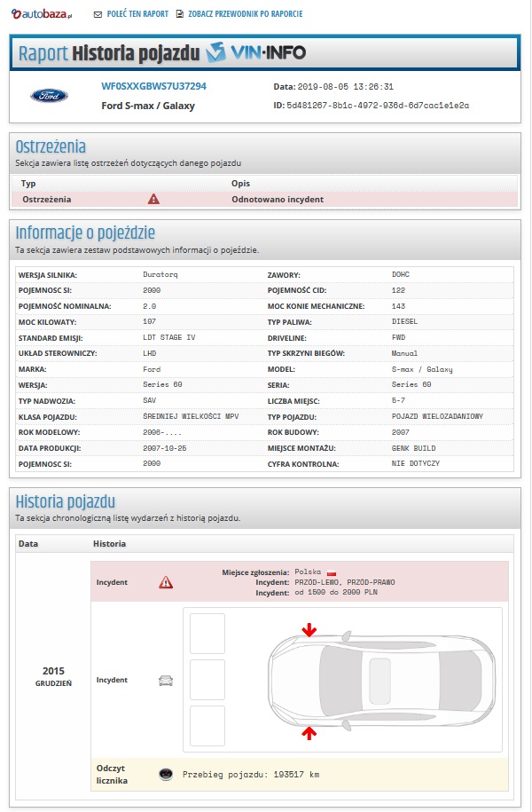This screenshot has width=532, height=812.
Task: Select the Manual gearbox value
Action: click(x=404, y=353)
